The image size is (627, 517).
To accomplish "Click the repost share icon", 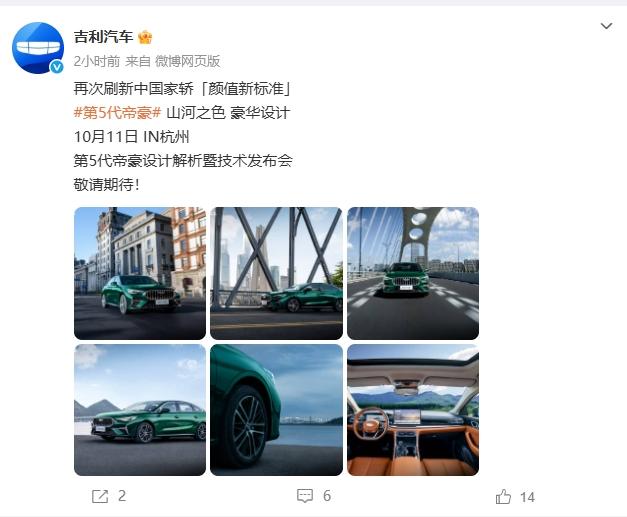I will pos(100,496).
